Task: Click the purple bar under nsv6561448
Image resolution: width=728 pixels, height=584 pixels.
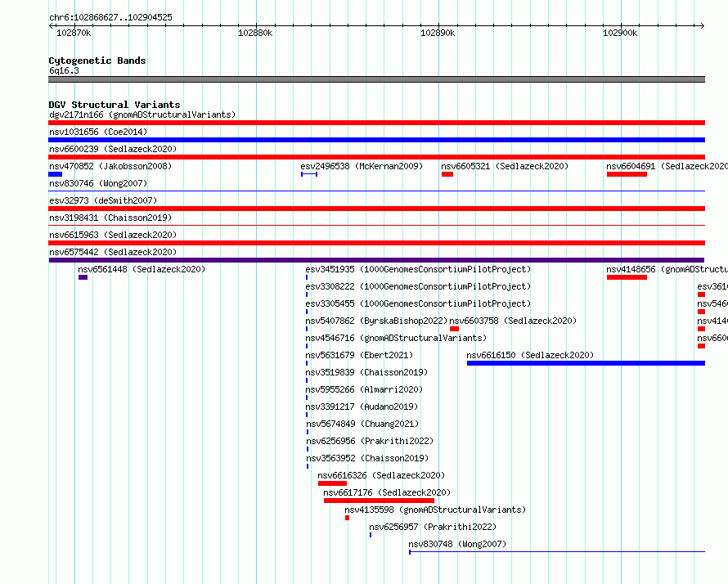Action: click(83, 277)
